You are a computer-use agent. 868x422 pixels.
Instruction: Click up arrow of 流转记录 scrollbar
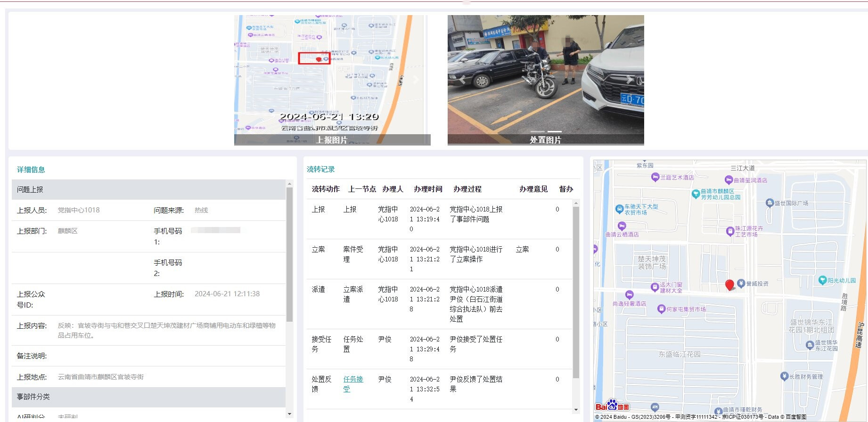tap(576, 203)
